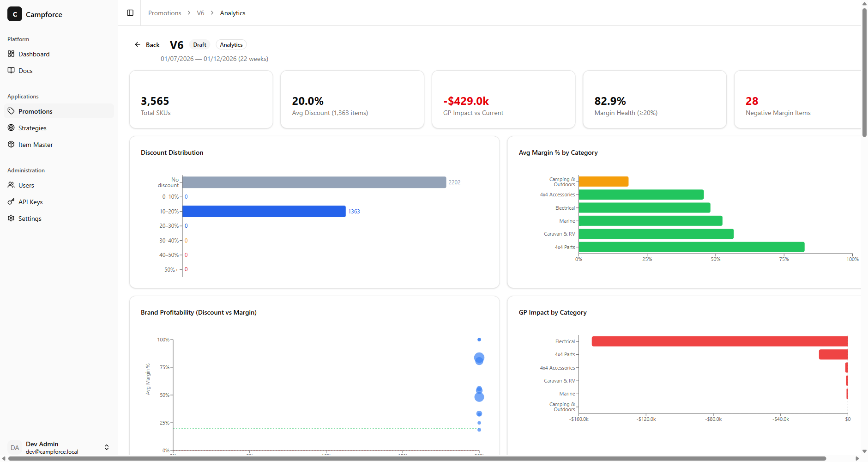868x462 pixels.
Task: Click the Promotions tag icon
Action: (x=11, y=111)
